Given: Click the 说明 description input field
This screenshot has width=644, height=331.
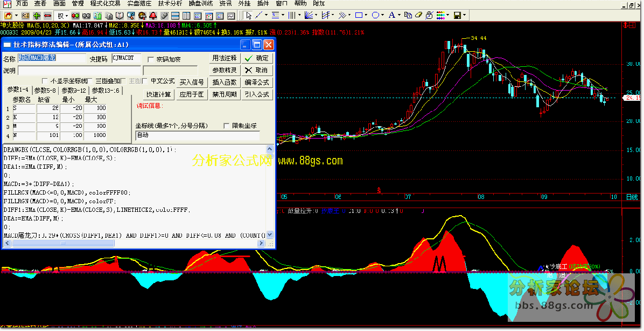Looking at the screenshot, I should [x=79, y=71].
